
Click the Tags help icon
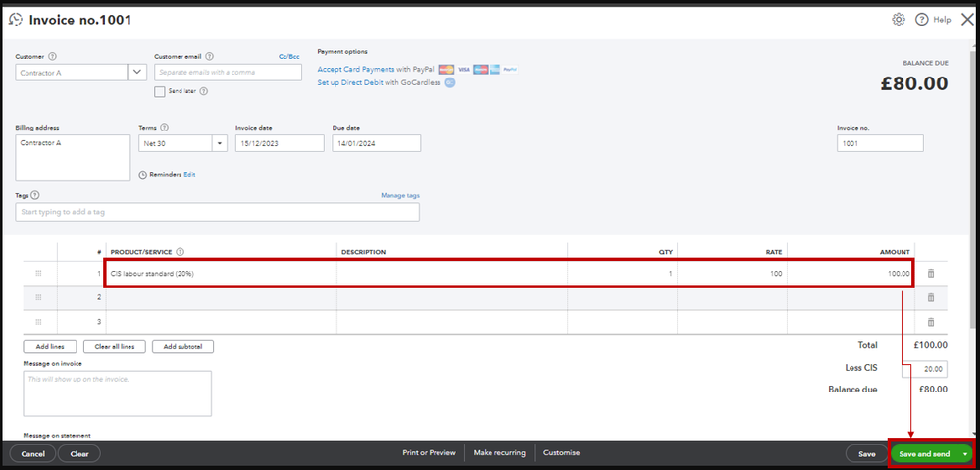35,195
